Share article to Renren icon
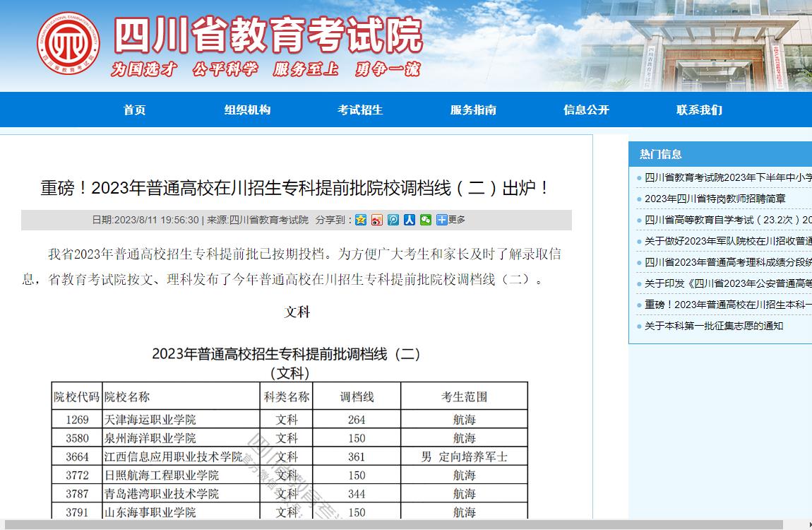 [x=410, y=220]
